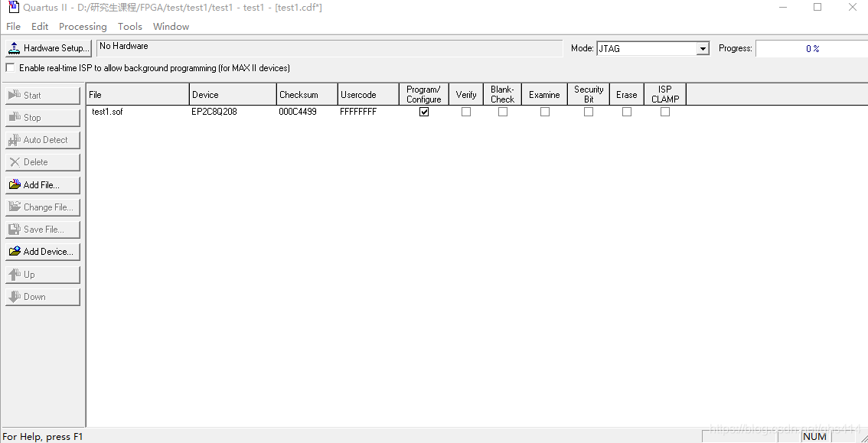Expand the Mode JTAG dropdown

[x=703, y=49]
